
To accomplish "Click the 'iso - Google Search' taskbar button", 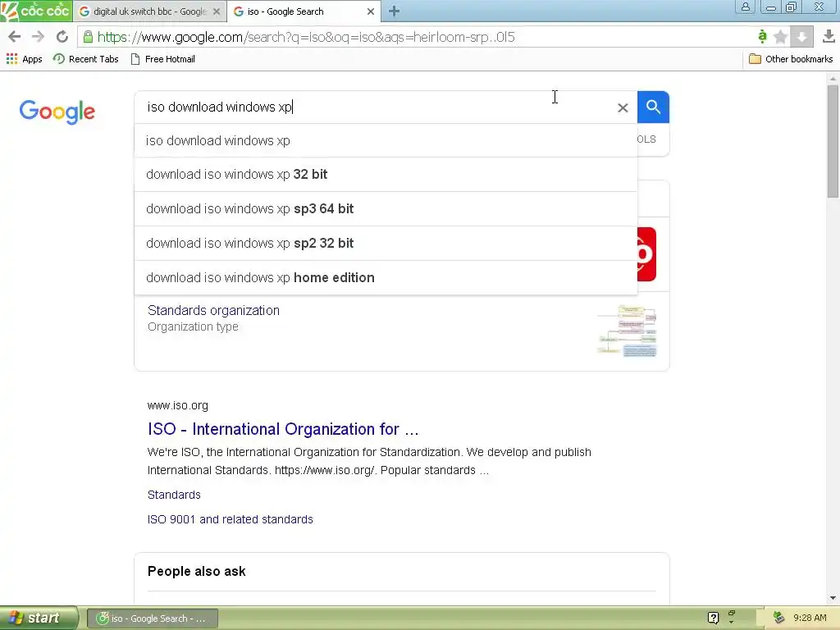I will coord(153,619).
